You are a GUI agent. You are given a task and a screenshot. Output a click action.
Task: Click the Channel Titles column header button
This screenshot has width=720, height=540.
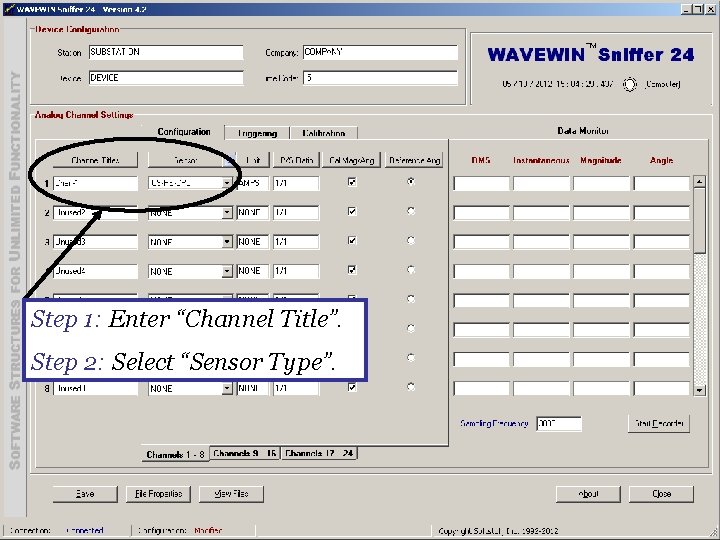click(x=95, y=160)
